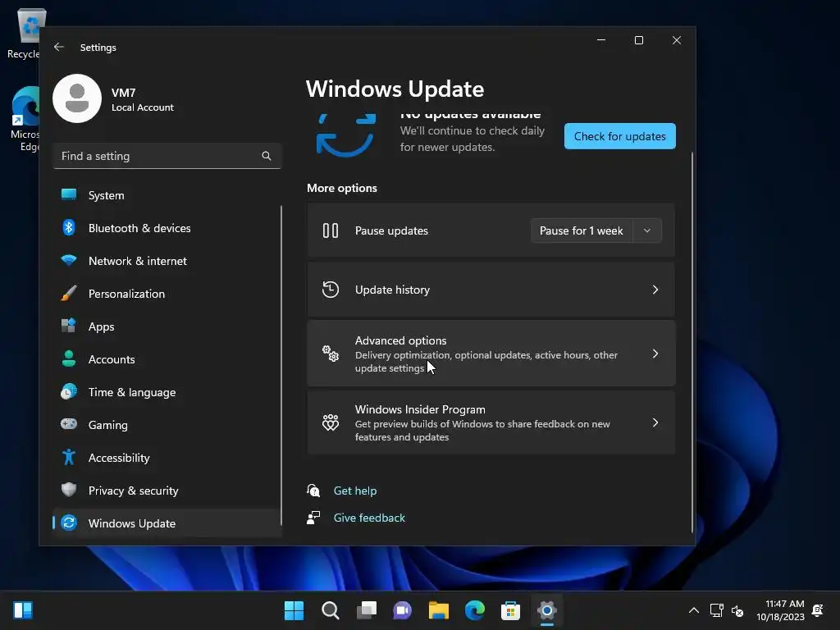The width and height of the screenshot is (840, 630).
Task: Open the Widgets panel on taskbar
Action: 23,610
